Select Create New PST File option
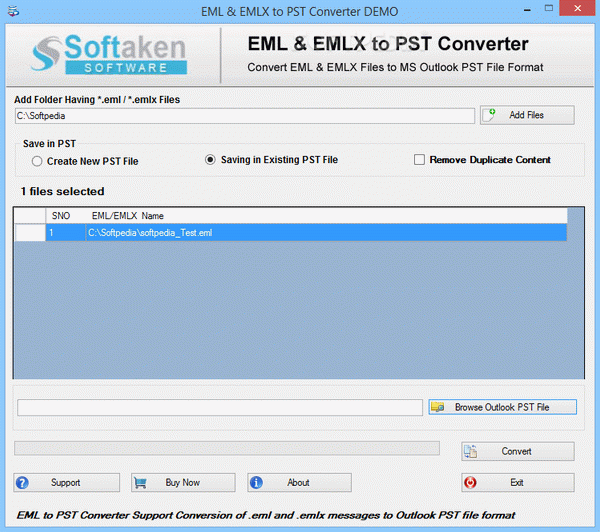 click(85, 161)
